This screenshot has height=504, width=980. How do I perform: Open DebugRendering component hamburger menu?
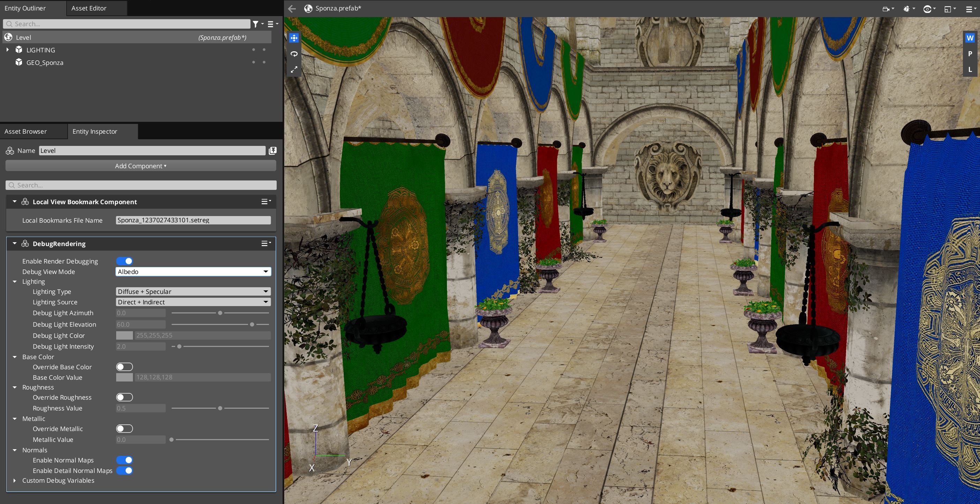(265, 244)
